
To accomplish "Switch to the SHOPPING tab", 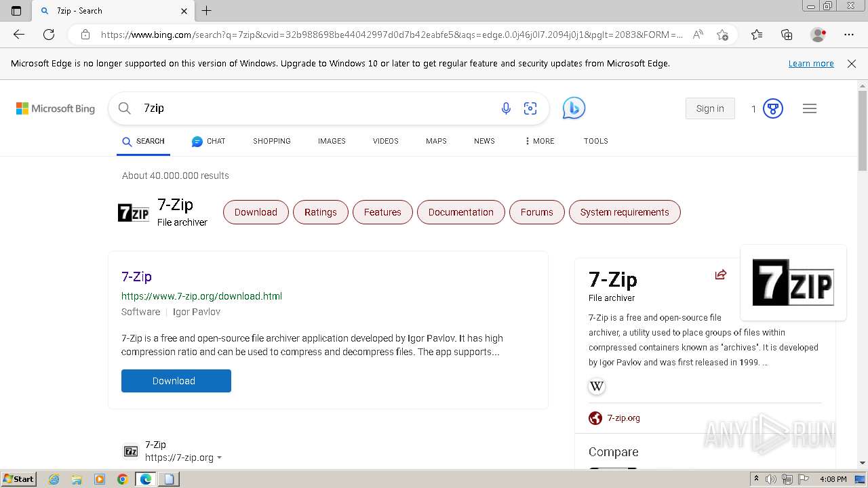I will click(272, 141).
